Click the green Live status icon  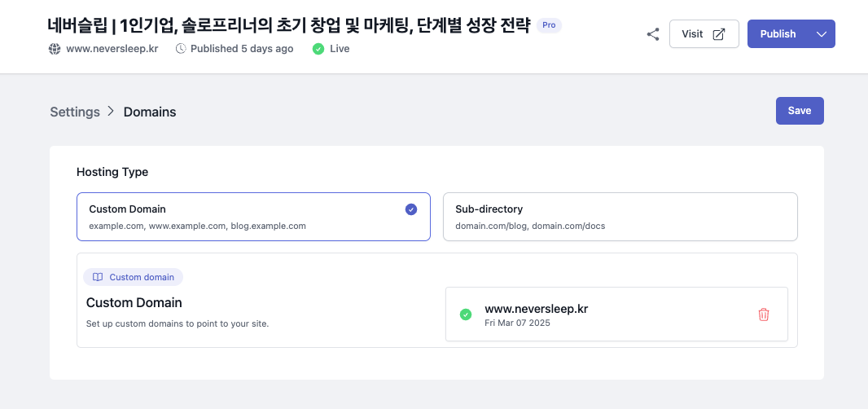318,49
